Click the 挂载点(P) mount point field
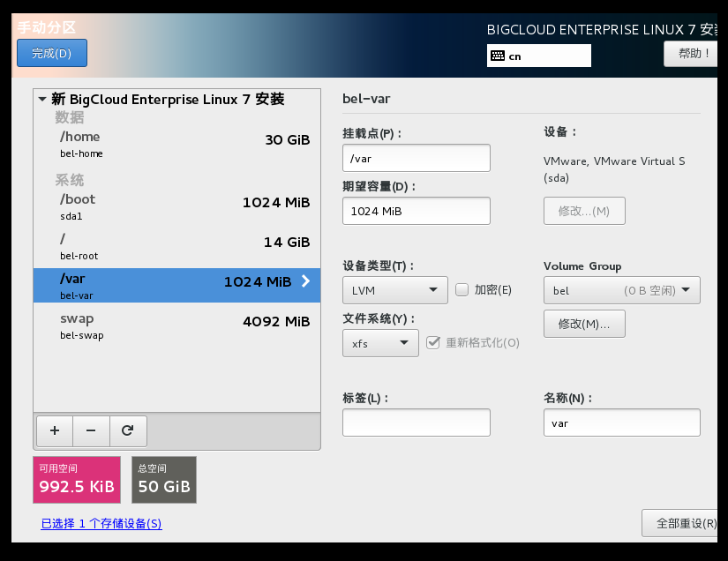The width and height of the screenshot is (728, 561). [x=416, y=158]
